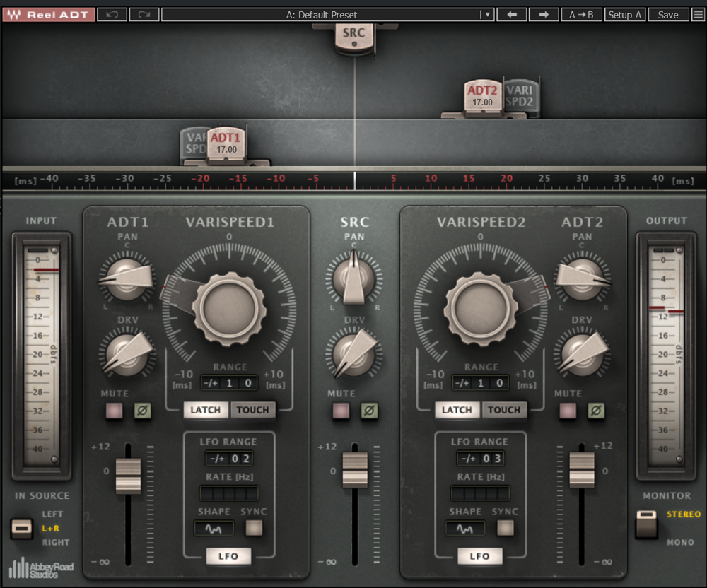
Task: Click the A: Default Preset name field
Action: [x=321, y=14]
